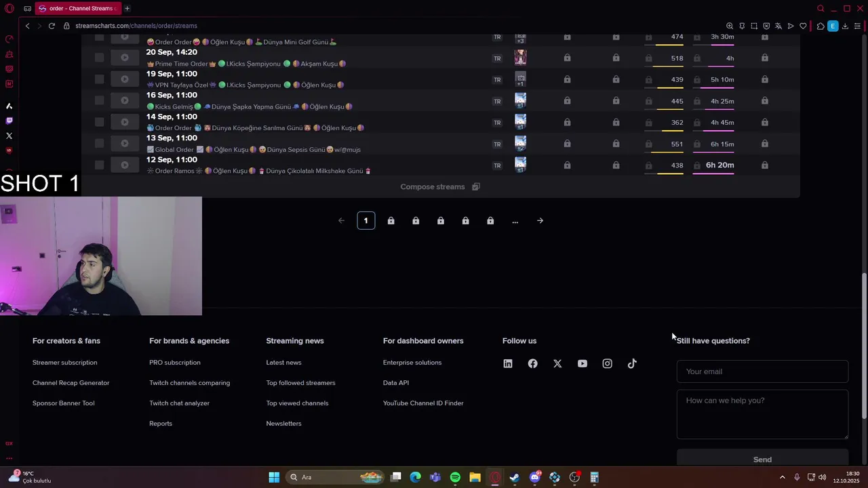Open Newsletters footer link

point(283,424)
